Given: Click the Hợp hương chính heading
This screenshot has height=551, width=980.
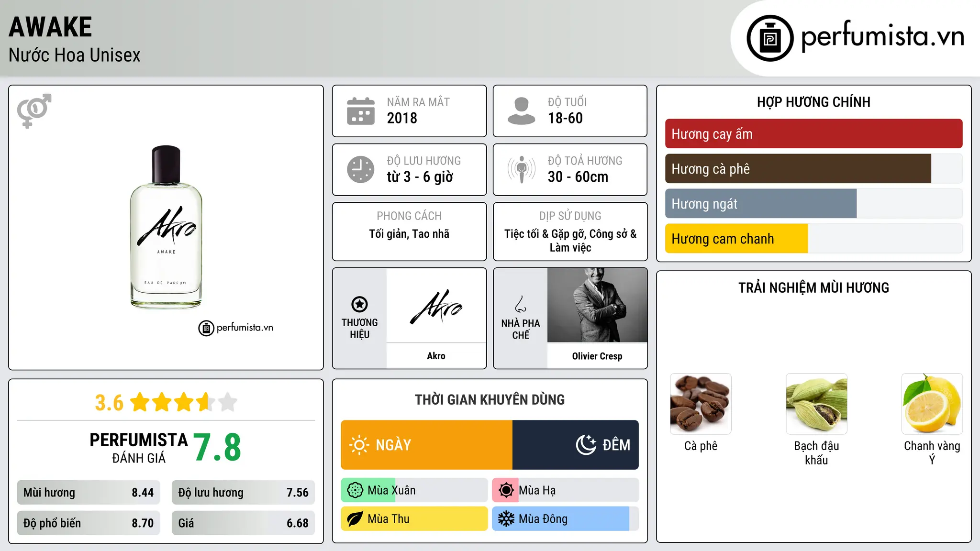Looking at the screenshot, I should (x=813, y=102).
